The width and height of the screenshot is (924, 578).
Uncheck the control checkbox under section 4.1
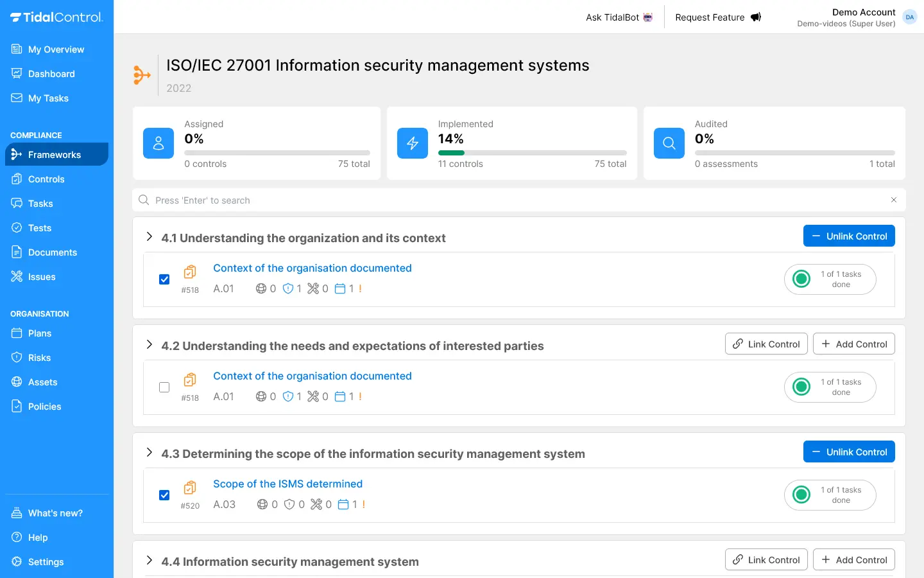pyautogui.click(x=164, y=279)
